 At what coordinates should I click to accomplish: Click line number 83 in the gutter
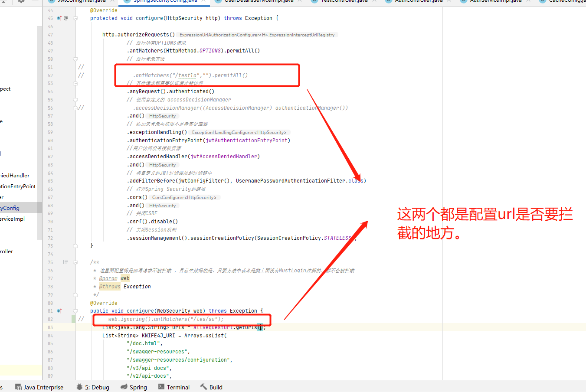click(50, 327)
